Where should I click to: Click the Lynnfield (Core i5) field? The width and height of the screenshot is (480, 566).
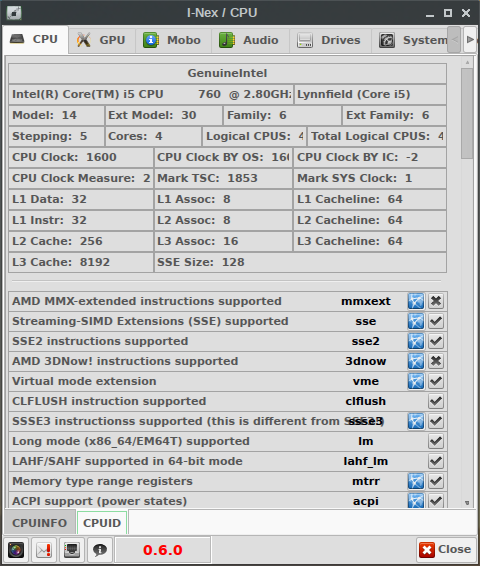click(x=370, y=94)
